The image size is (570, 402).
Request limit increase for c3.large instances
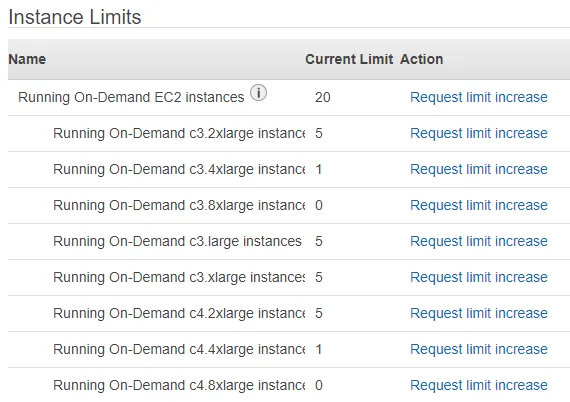coord(479,241)
